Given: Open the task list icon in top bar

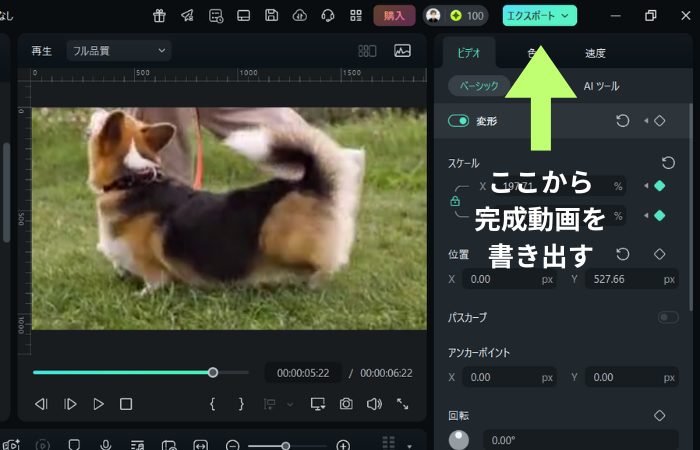Looking at the screenshot, I should [216, 16].
